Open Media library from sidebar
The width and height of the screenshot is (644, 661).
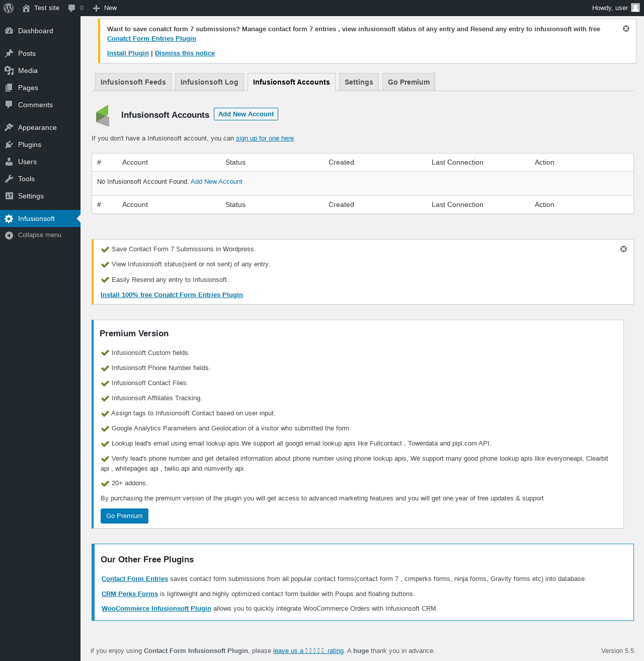[28, 70]
